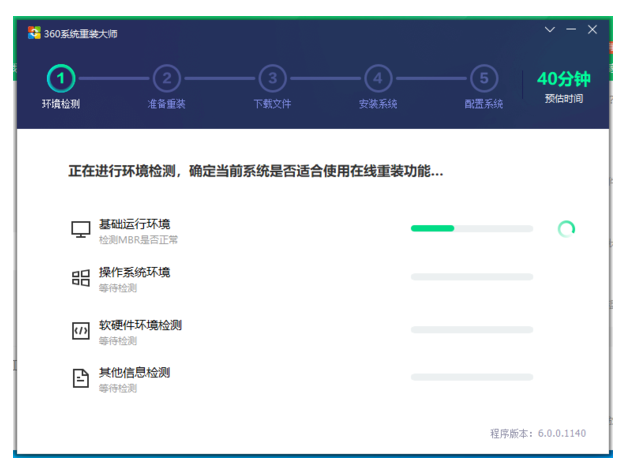633x469 pixels.
Task: Switch to the 安装系统 step label
Action: [x=378, y=103]
